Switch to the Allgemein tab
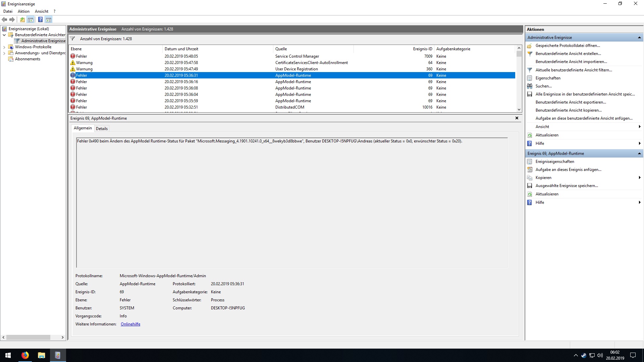This screenshot has height=362, width=644. coord(83,128)
